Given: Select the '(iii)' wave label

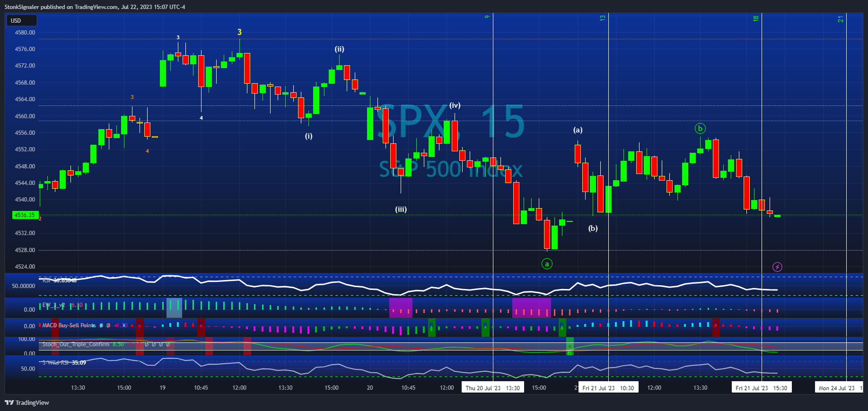Looking at the screenshot, I should pos(401,210).
